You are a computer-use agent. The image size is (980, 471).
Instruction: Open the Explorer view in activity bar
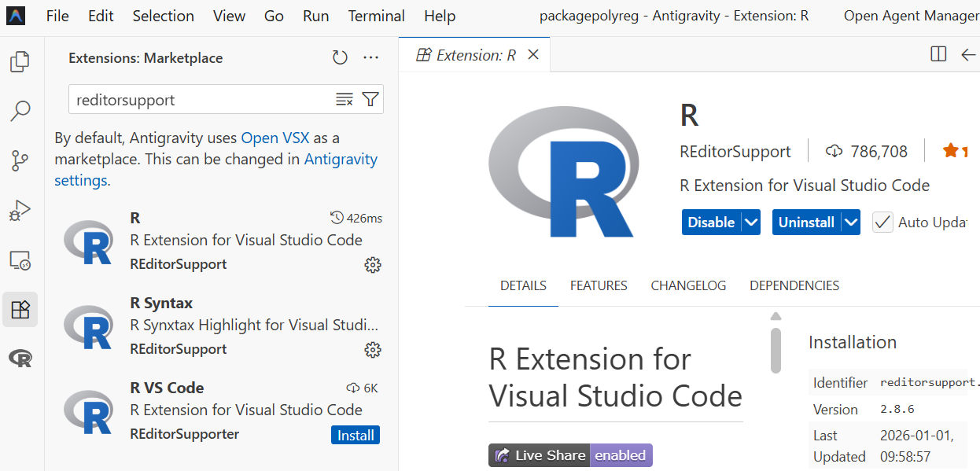click(x=20, y=62)
